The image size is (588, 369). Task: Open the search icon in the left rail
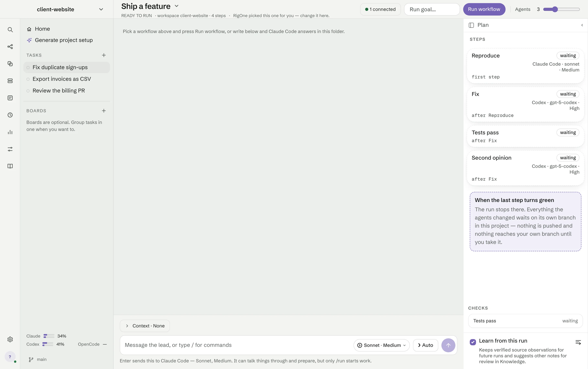tap(10, 30)
